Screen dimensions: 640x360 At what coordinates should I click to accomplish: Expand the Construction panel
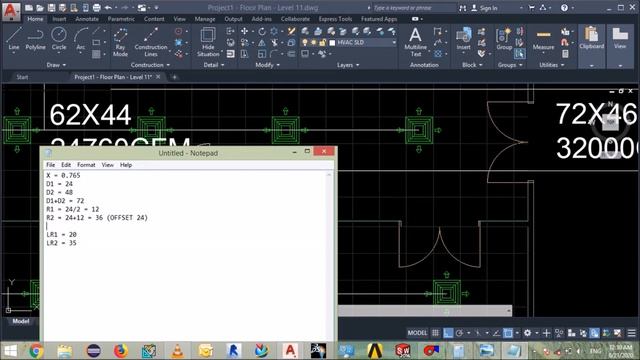(x=150, y=65)
